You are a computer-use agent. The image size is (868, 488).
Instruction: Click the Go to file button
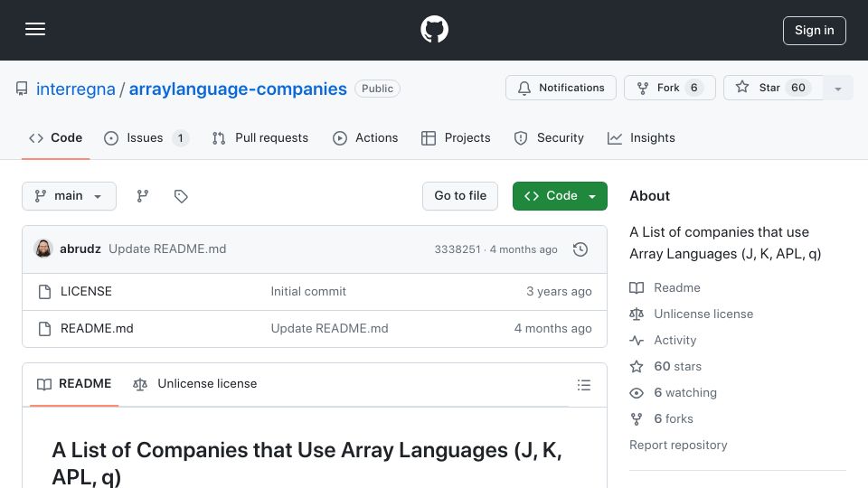pos(460,196)
